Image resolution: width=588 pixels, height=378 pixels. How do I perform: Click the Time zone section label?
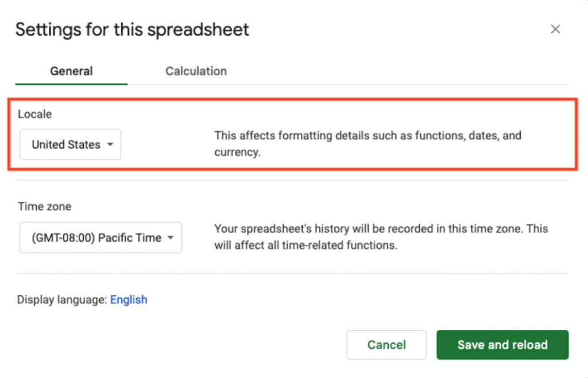point(45,206)
